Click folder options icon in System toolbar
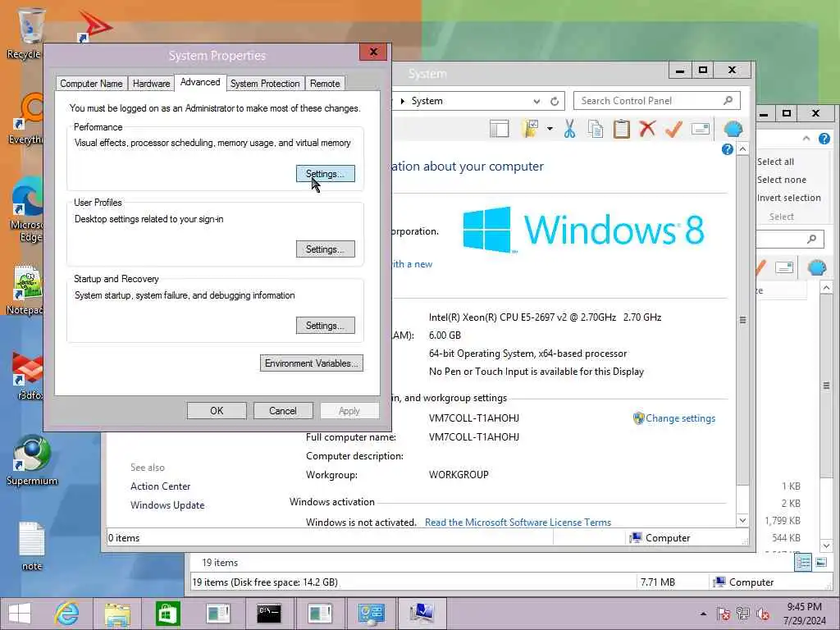 point(530,129)
